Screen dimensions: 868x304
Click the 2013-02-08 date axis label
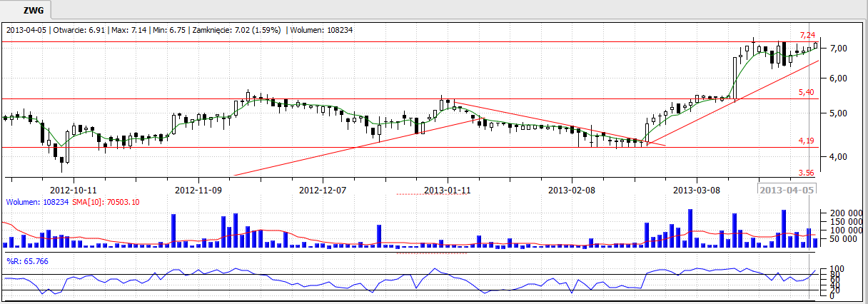click(572, 190)
